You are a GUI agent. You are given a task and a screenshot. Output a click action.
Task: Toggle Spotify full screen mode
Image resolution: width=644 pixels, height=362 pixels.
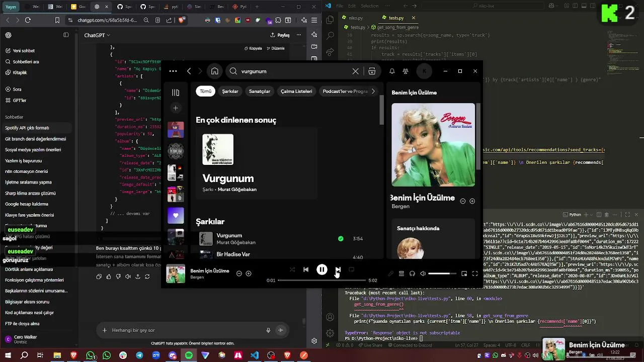pos(475,274)
